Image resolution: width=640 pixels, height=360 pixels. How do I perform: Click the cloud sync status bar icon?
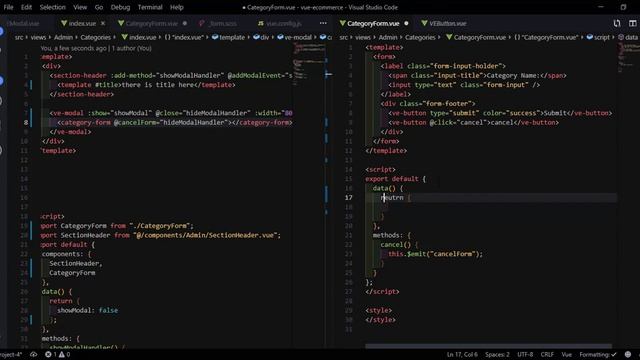(x=33, y=354)
